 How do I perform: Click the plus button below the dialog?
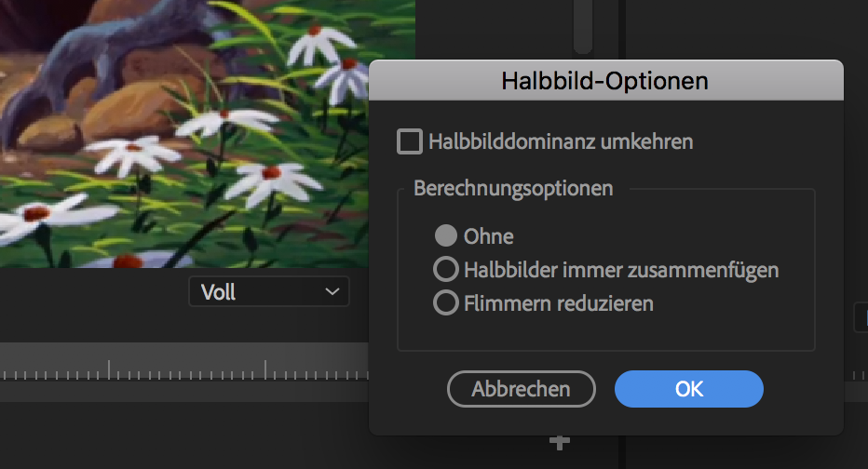559,443
